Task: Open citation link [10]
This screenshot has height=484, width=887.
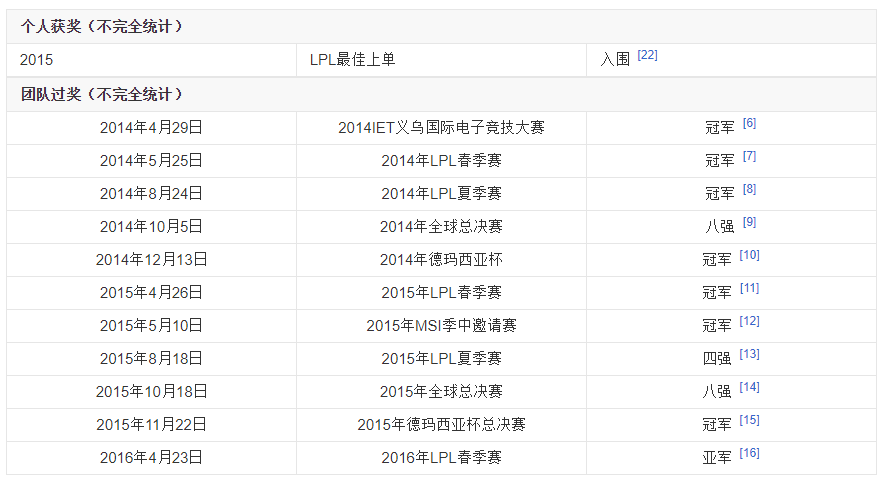Action: tap(750, 255)
